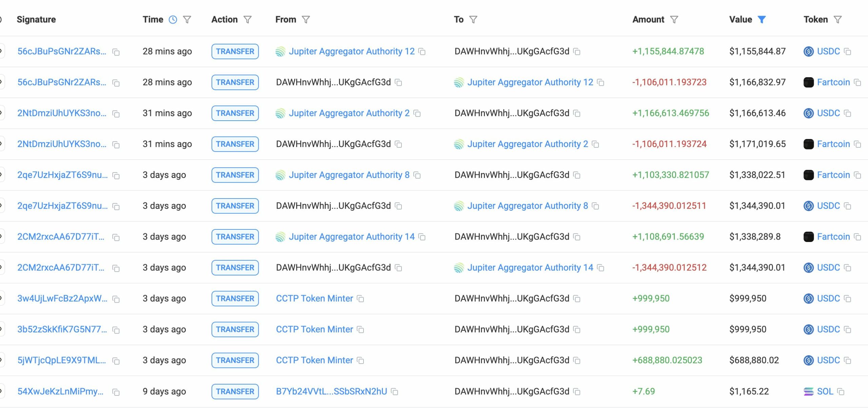Open the Time column filter

pos(187,20)
